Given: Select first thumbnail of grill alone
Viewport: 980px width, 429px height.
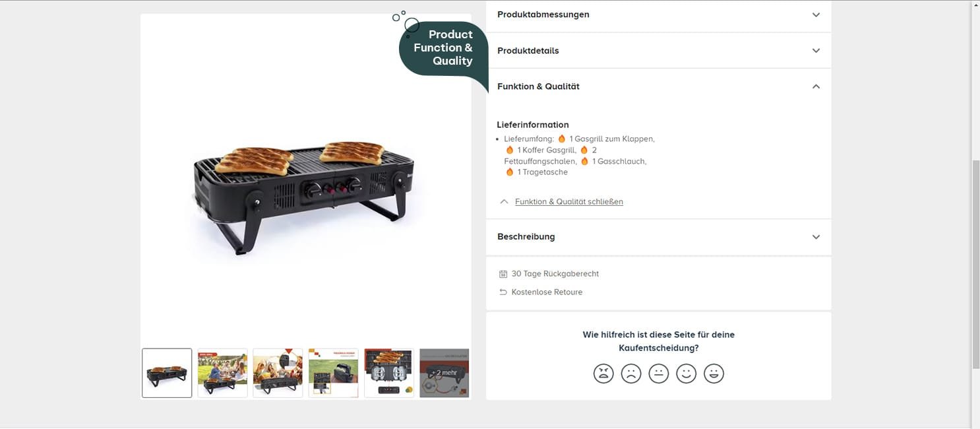Looking at the screenshot, I should tap(167, 373).
